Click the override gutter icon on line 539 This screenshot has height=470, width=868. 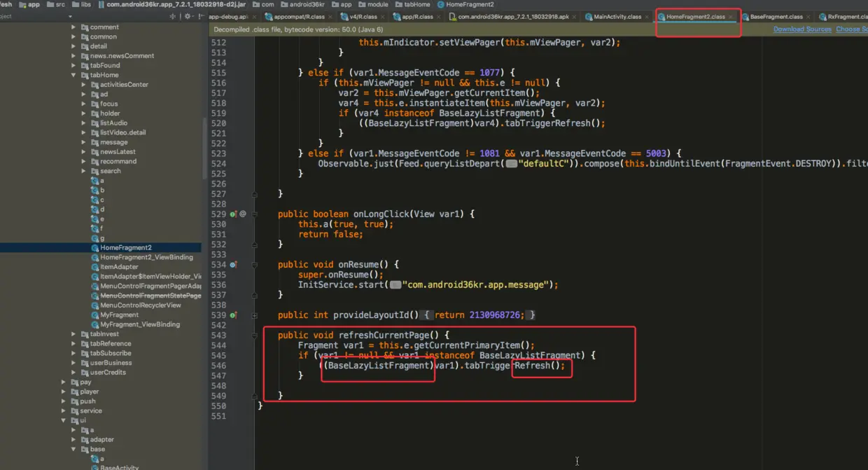coord(234,315)
